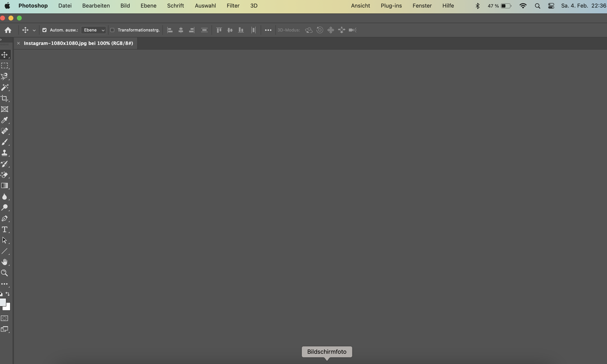Open the Move tool options arrow
This screenshot has height=364, width=607.
coord(34,30)
